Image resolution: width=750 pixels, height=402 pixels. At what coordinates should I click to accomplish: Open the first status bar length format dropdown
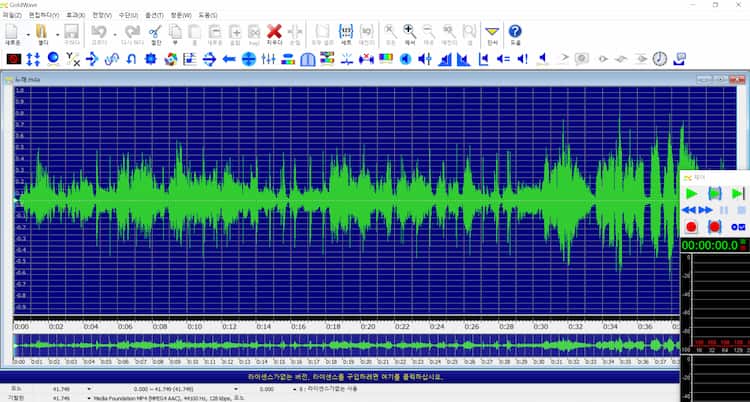(88, 389)
